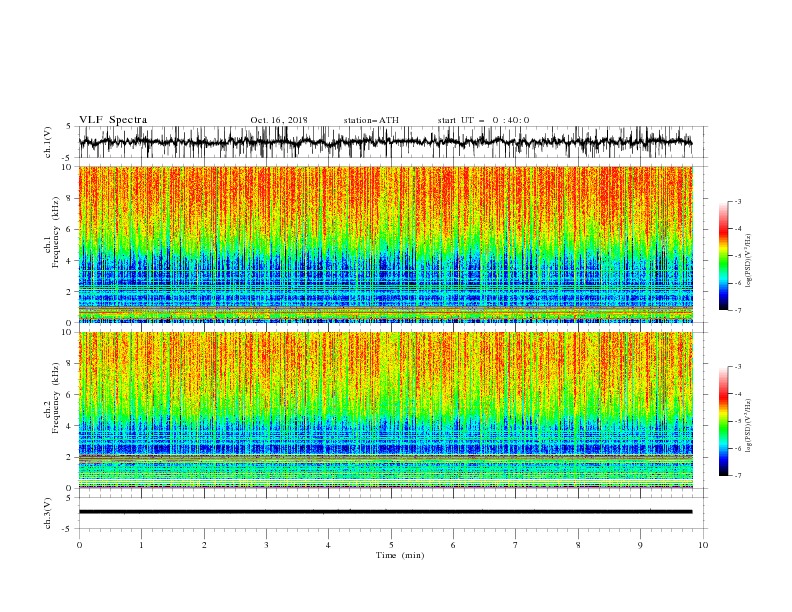Click the ch.2 colorbar "log(PSD)(V²/Hz)" label

pyautogui.click(x=748, y=425)
